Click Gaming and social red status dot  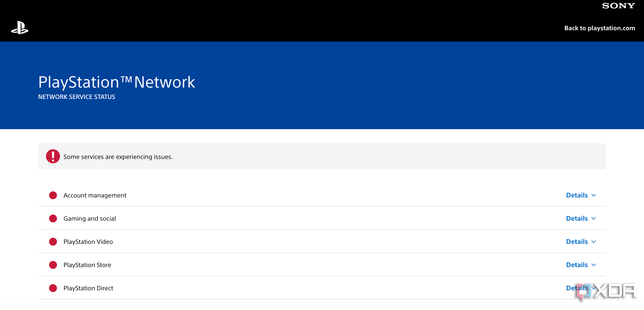pyautogui.click(x=53, y=218)
